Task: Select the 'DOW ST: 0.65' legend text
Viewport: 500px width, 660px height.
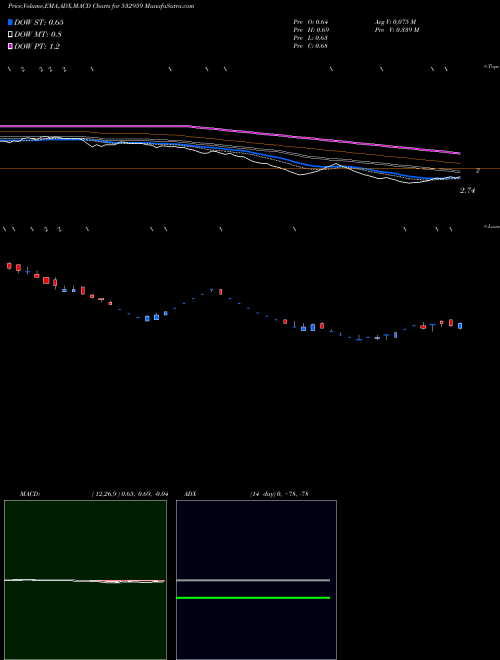Action: click(x=38, y=22)
